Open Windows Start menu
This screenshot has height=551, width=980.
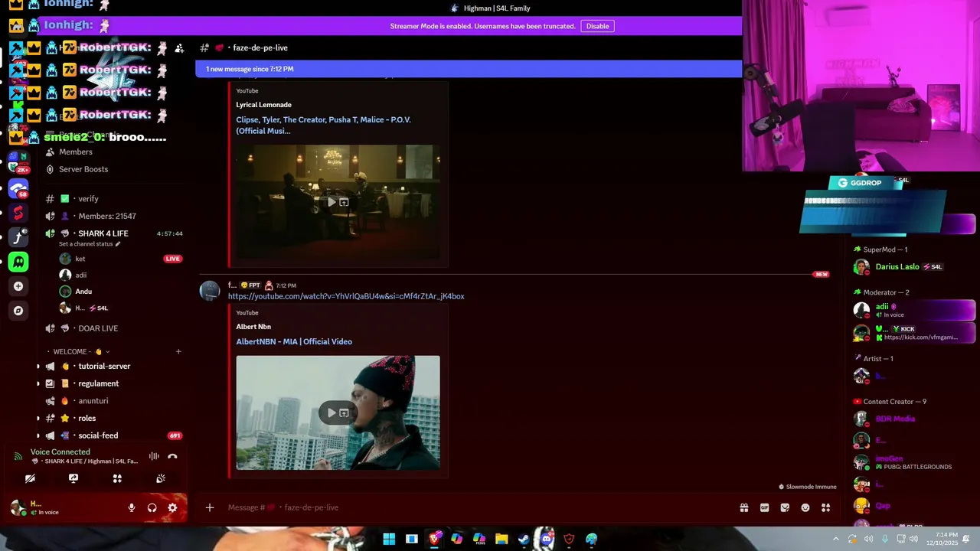click(x=389, y=539)
